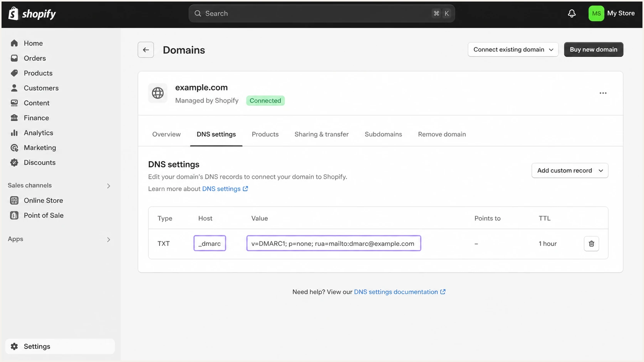Open the Add custom record dropdown
Screen dimensions: 644x362
tap(570, 170)
